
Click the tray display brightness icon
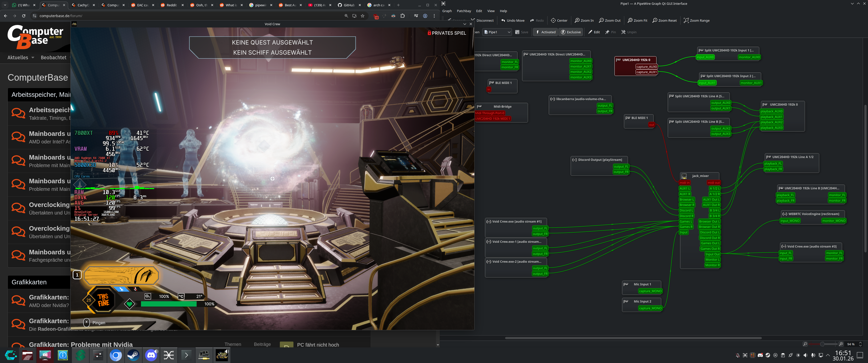tap(798, 355)
